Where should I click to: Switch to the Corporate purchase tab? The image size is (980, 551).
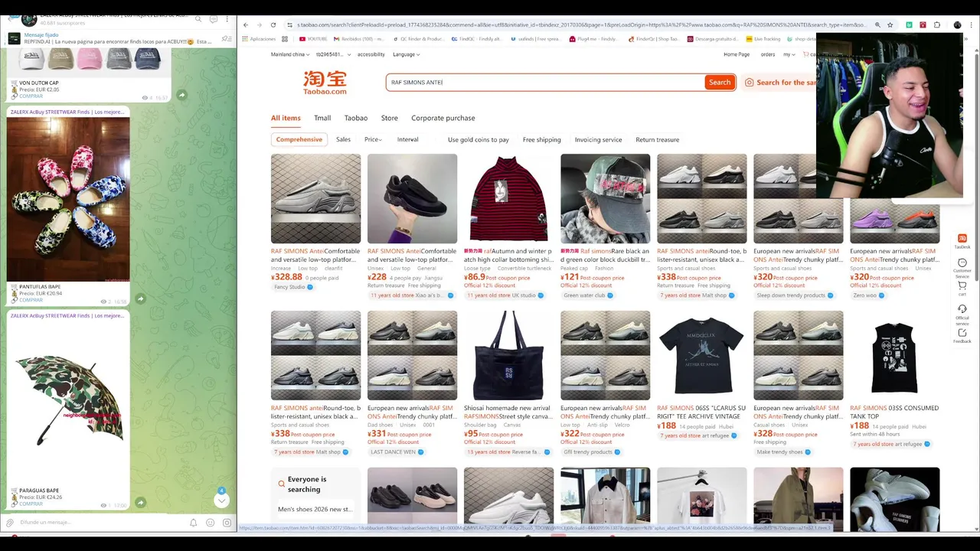(x=443, y=118)
